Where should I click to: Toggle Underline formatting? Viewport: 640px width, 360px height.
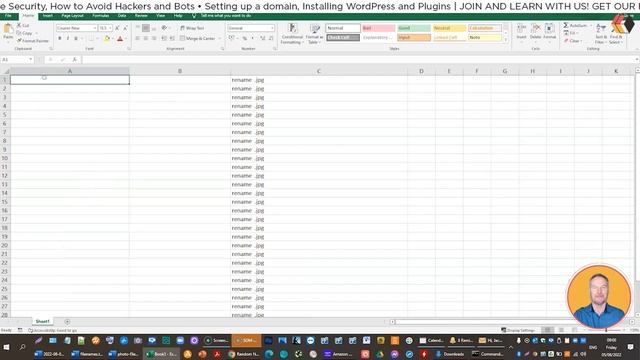pyautogui.click(x=76, y=38)
